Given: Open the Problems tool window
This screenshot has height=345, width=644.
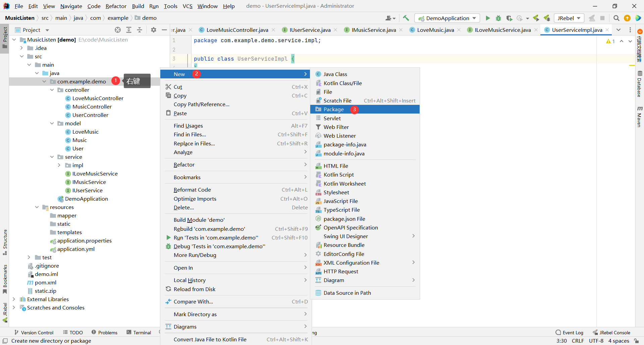Looking at the screenshot, I should (104, 333).
